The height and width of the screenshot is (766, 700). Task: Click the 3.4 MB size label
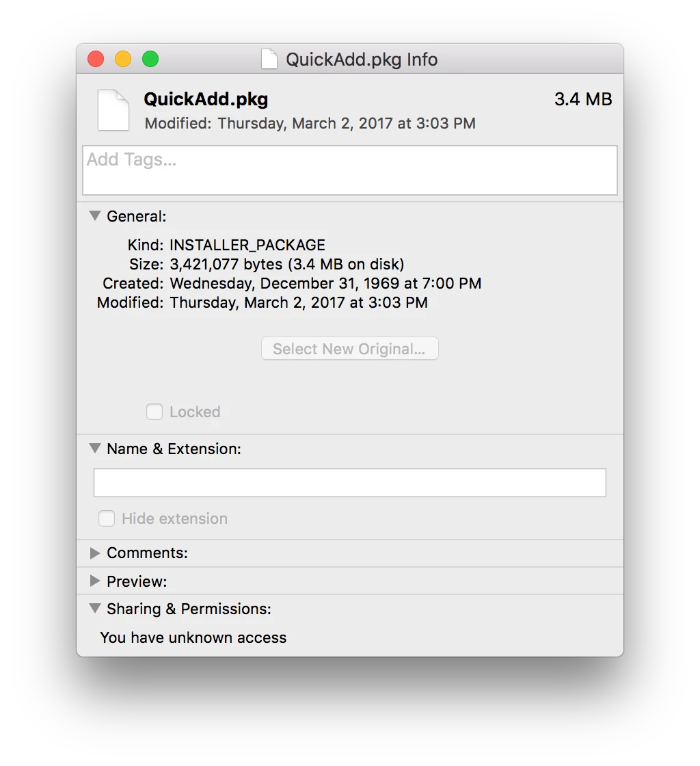[583, 99]
